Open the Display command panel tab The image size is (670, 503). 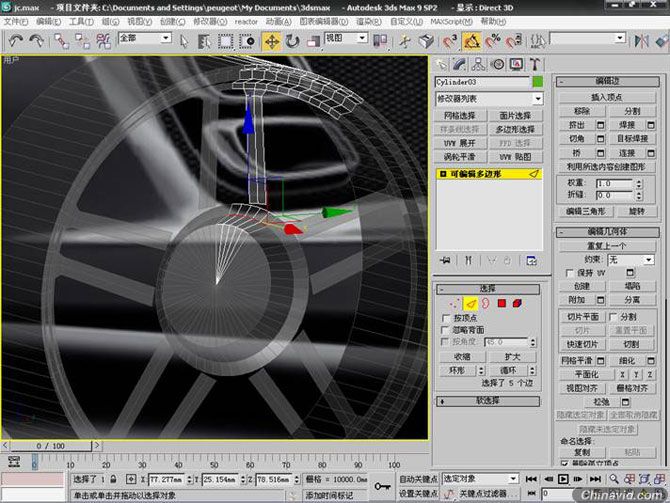tap(516, 65)
